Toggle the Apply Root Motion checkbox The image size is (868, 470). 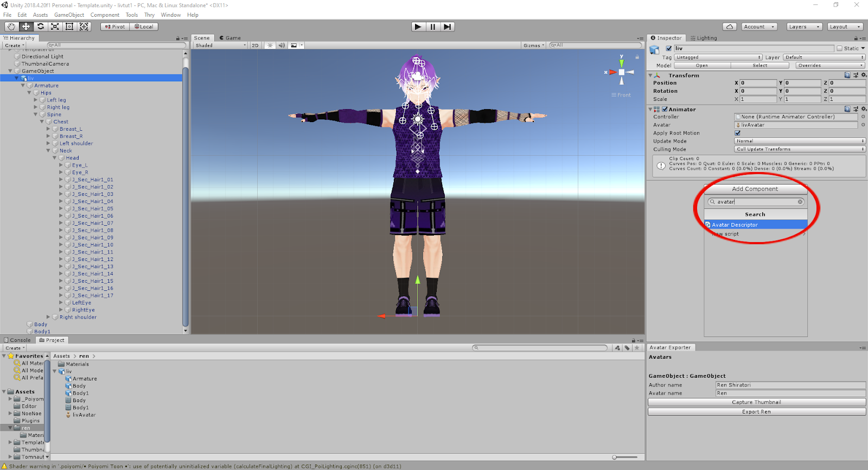(737, 133)
